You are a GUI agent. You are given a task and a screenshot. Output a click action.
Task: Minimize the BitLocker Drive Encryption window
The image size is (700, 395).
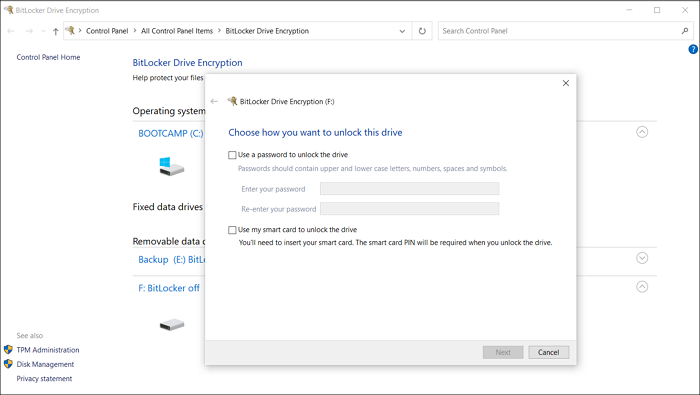point(629,10)
